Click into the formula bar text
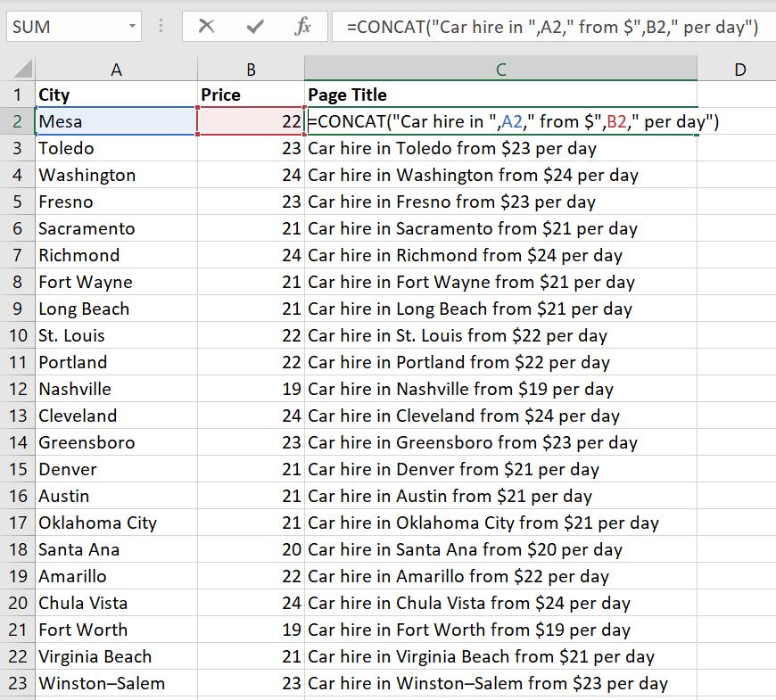Viewport: 776px width, 700px height. [x=551, y=27]
